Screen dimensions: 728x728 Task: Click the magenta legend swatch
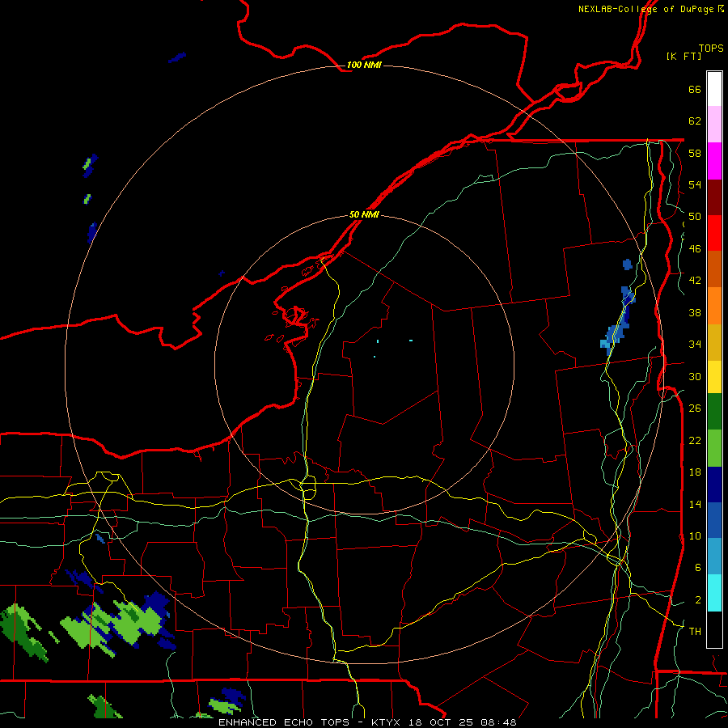[x=714, y=161]
